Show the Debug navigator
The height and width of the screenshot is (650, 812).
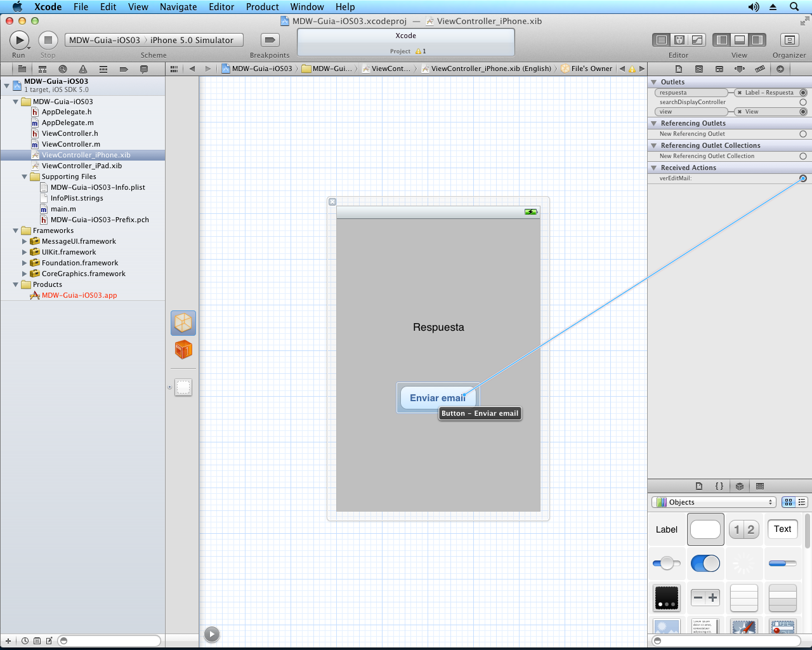point(103,69)
